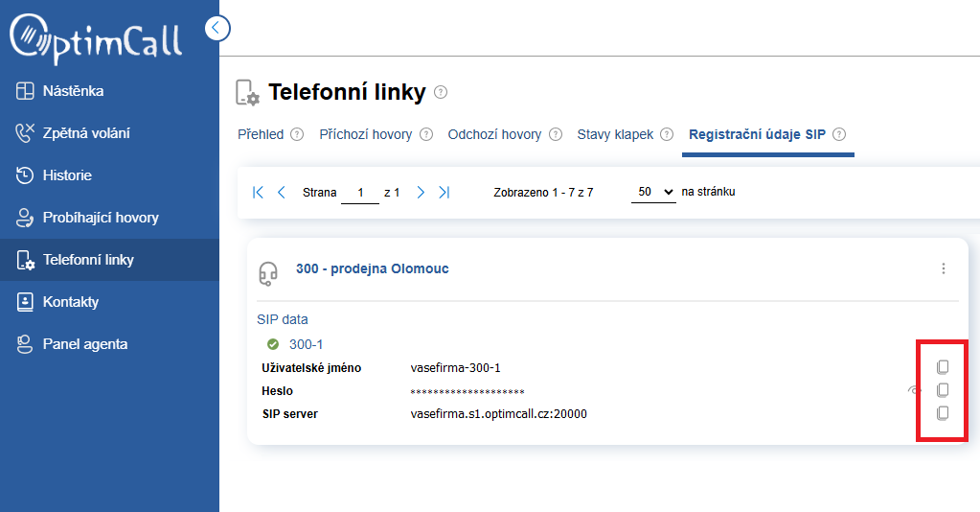Copy the Heslo password value
Image resolution: width=980 pixels, height=512 pixels.
point(943,390)
